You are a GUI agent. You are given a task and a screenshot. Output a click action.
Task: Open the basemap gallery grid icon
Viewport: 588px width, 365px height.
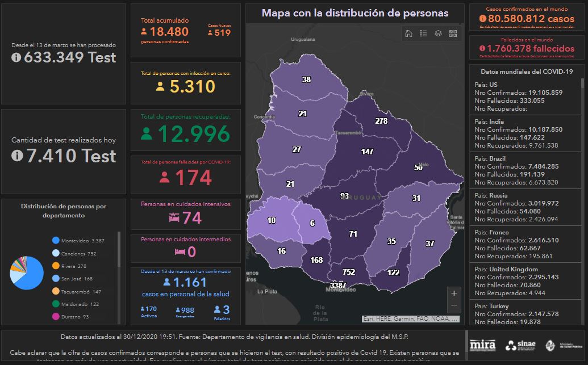[453, 33]
